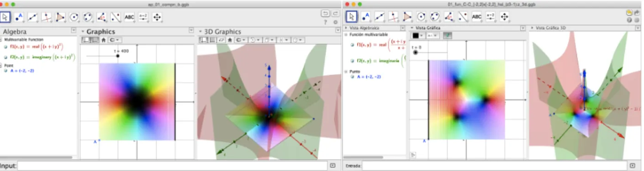Screen dimensions: 644x171
Task: Select the Circle tool in left window
Action: [74, 17]
